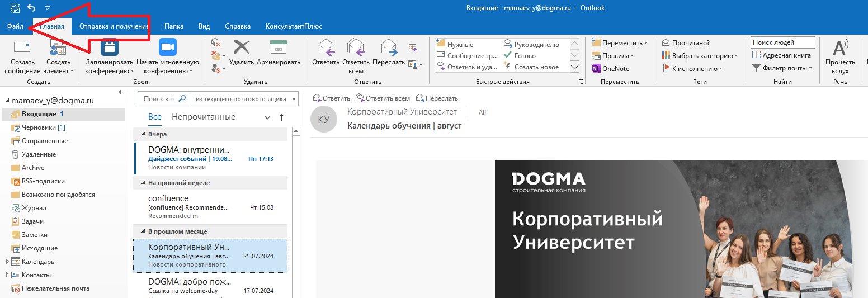Click the People search (Поиск людей) field
The height and width of the screenshot is (298, 868).
[x=782, y=42]
